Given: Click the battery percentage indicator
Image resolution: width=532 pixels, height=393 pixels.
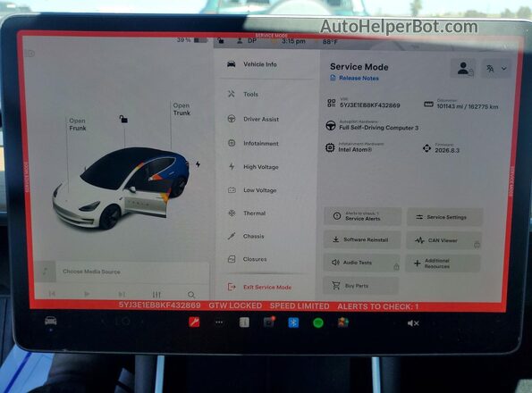Looking at the screenshot, I should (191, 40).
